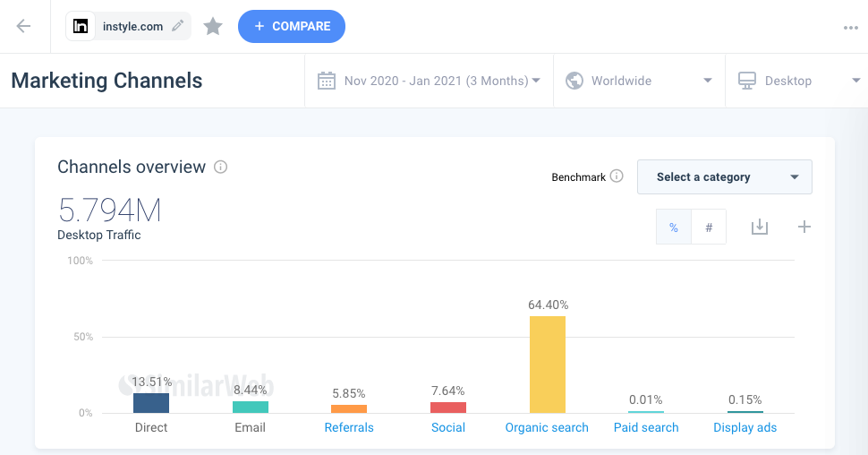
Task: Click the 64.40% value label
Action: [x=548, y=305]
